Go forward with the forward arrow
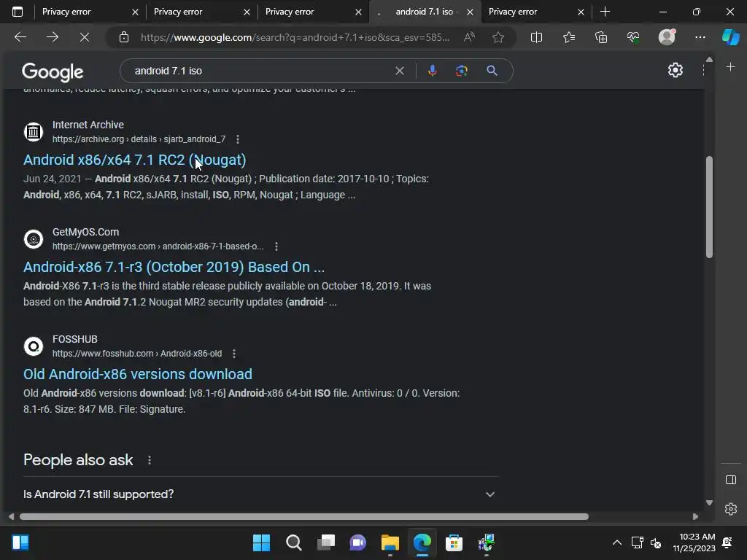747x560 pixels. [53, 37]
